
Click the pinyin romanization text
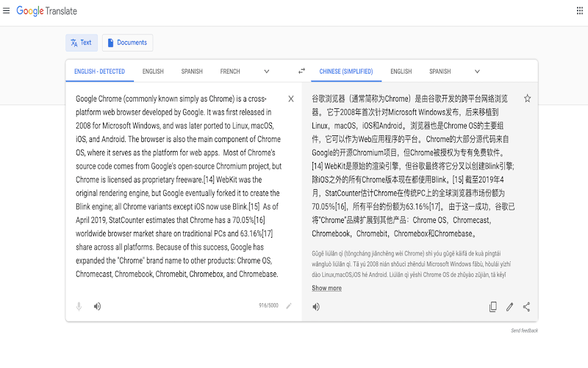tap(411, 264)
